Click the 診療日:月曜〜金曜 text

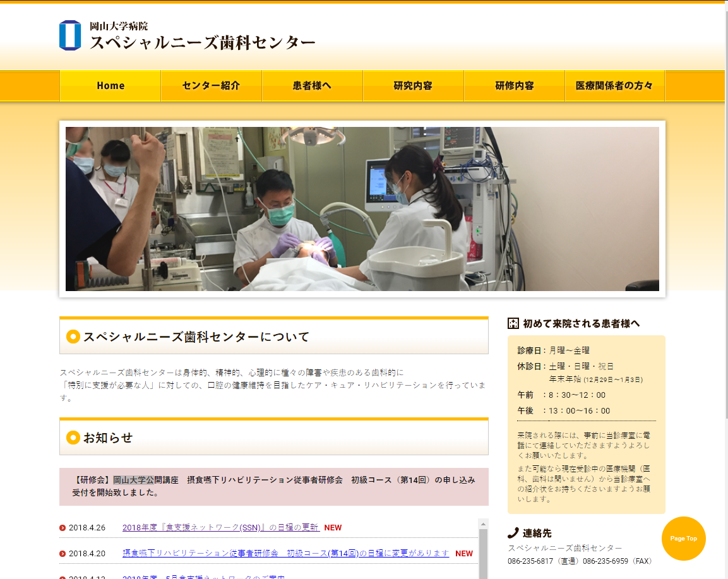(x=554, y=350)
